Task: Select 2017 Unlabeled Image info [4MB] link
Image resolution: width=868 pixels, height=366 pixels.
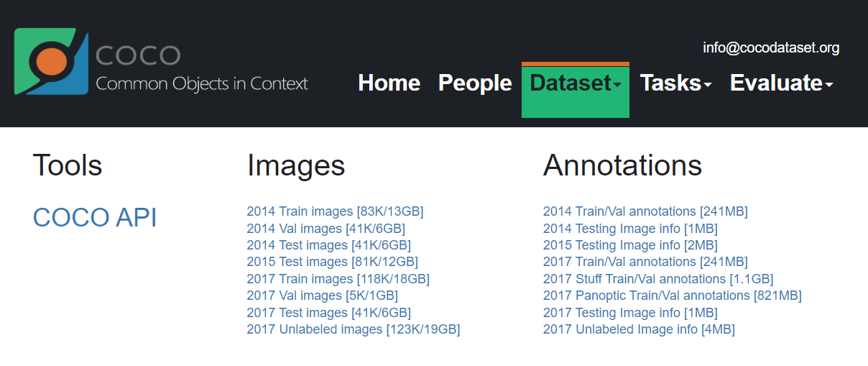Action: coord(639,329)
